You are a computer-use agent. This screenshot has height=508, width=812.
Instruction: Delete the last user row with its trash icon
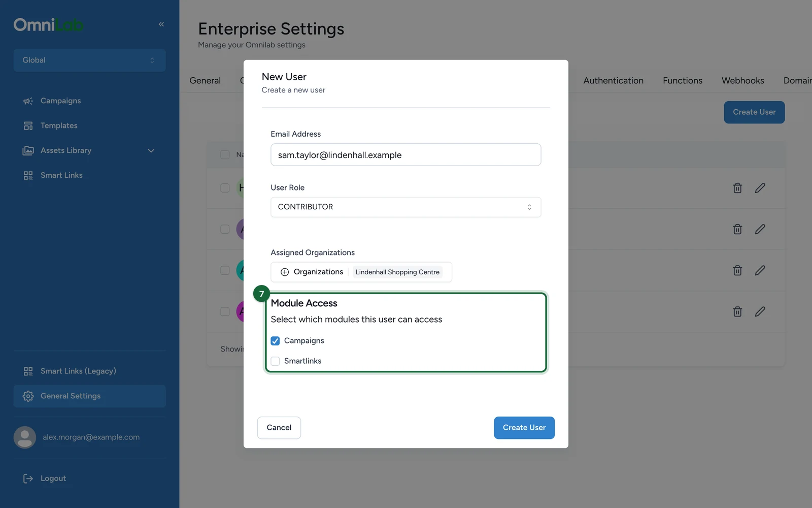[x=737, y=311]
